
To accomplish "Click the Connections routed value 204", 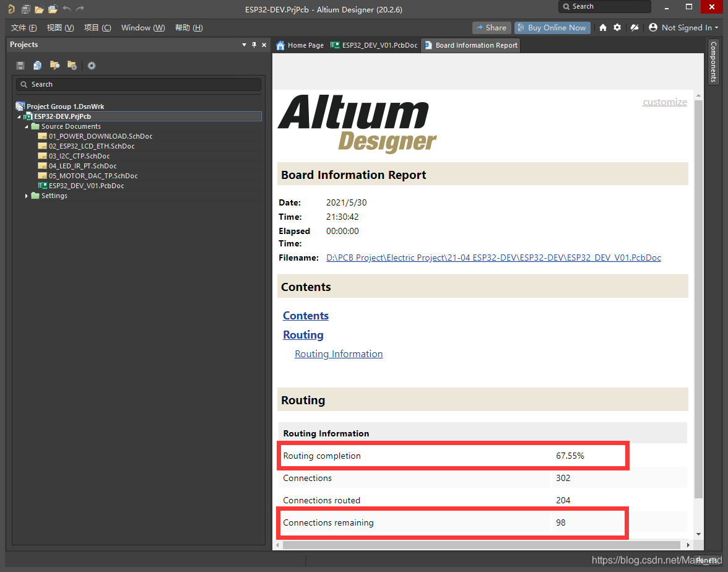I will point(563,500).
